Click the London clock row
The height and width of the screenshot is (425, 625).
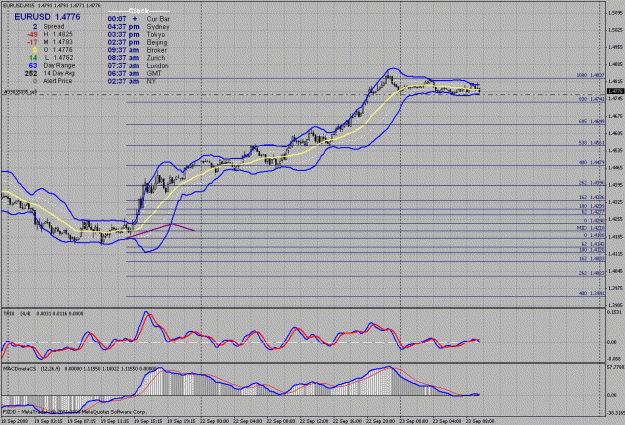pyautogui.click(x=138, y=66)
